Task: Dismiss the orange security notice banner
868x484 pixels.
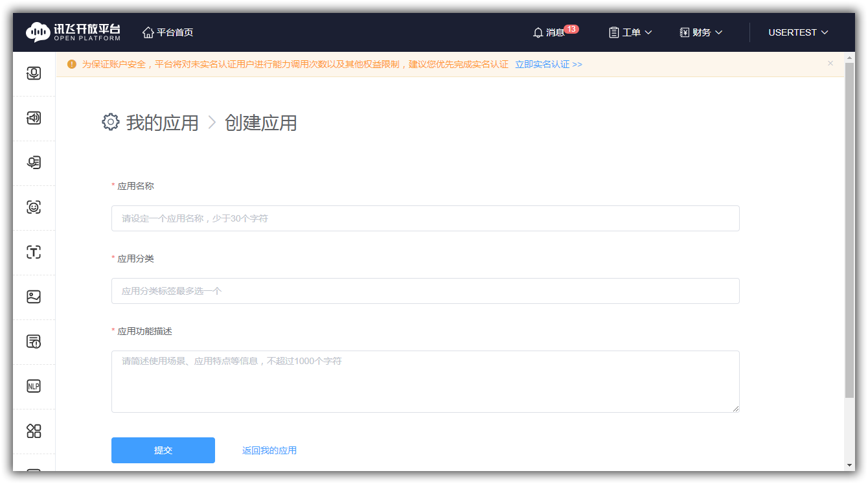Action: click(x=830, y=63)
